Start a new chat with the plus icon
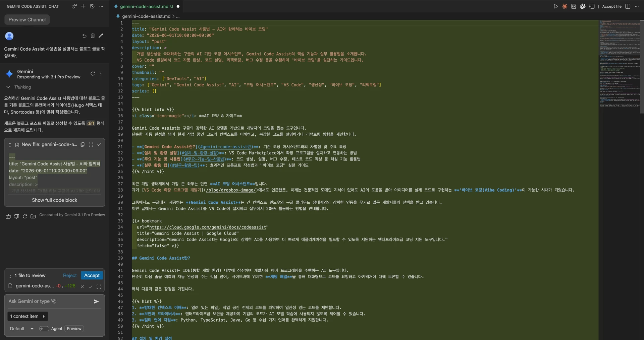 click(83, 6)
